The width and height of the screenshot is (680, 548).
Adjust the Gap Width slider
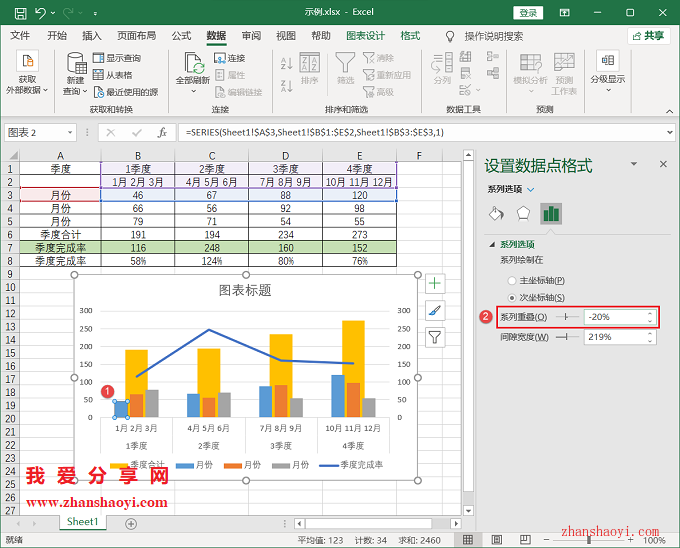tap(567, 337)
